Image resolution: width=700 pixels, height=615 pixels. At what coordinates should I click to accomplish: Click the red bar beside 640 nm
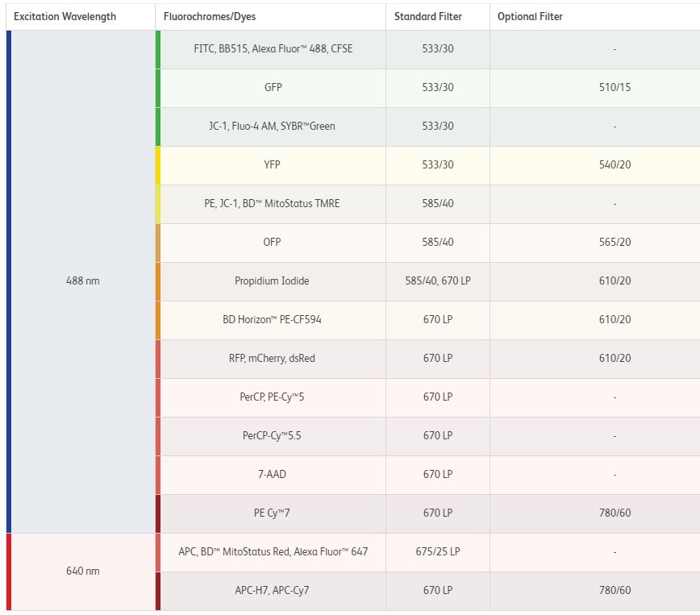pos(9,571)
